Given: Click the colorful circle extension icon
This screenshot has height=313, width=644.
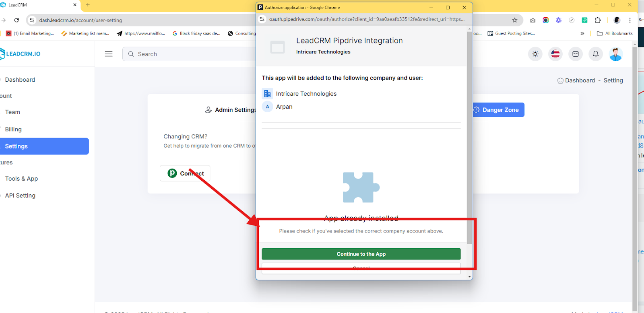Looking at the screenshot, I should pyautogui.click(x=546, y=20).
